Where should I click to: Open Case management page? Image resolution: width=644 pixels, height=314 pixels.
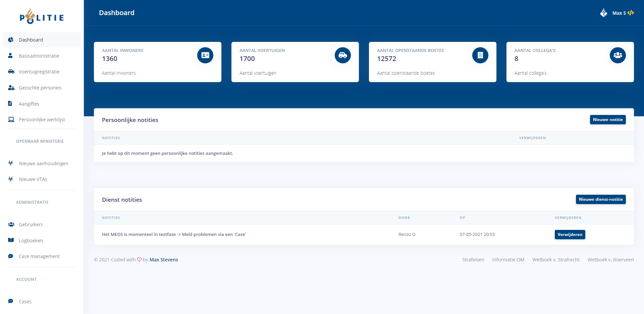tap(39, 256)
